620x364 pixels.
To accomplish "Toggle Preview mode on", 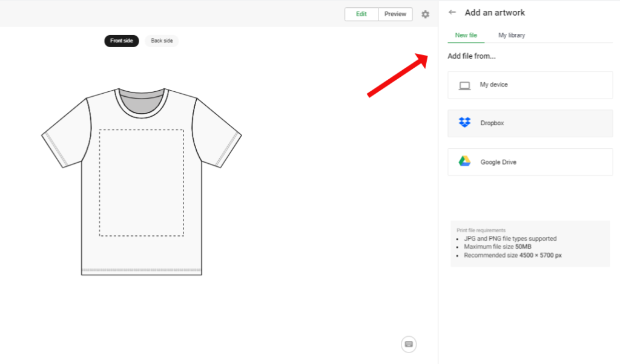I will (395, 14).
